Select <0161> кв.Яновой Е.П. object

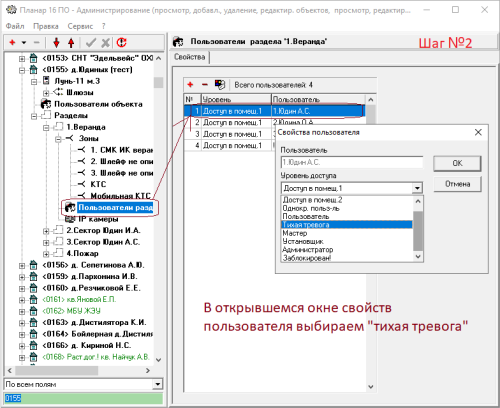(79, 299)
